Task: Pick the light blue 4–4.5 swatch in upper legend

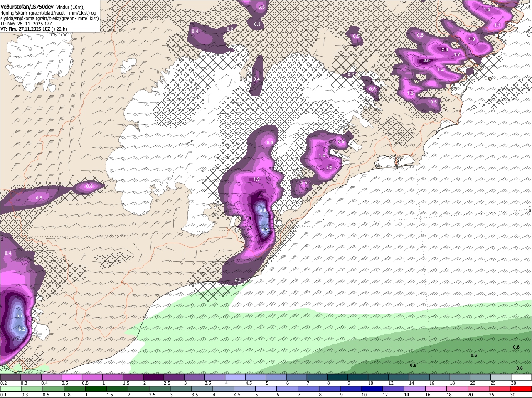Action: (x=235, y=377)
